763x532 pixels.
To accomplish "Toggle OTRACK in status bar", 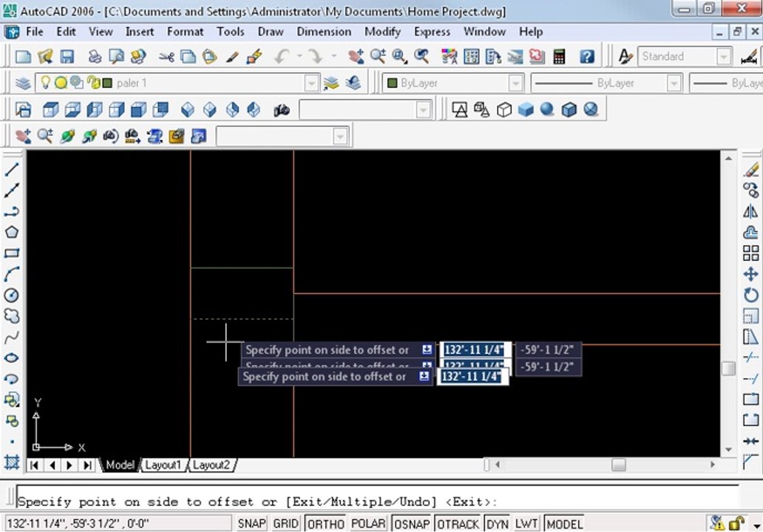I will [458, 524].
